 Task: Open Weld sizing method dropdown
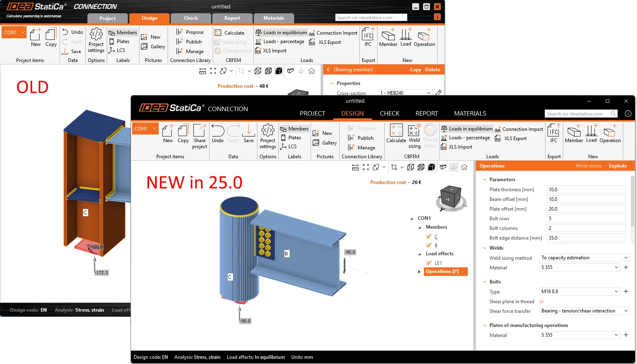tap(585, 258)
